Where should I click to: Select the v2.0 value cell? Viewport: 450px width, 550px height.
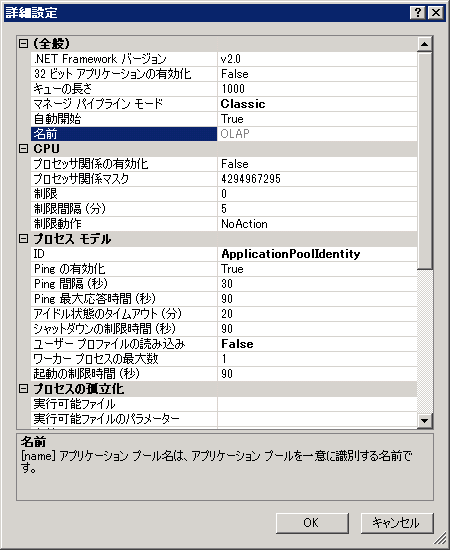[317, 59]
